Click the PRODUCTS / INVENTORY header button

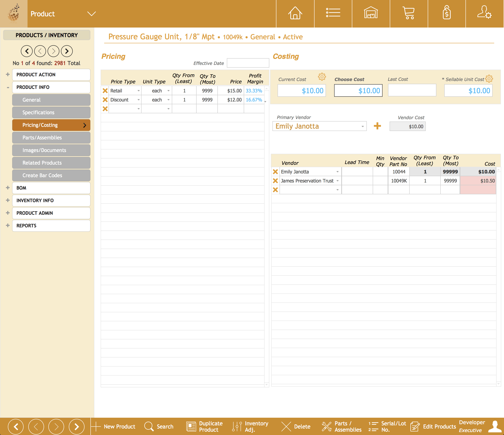click(x=47, y=35)
